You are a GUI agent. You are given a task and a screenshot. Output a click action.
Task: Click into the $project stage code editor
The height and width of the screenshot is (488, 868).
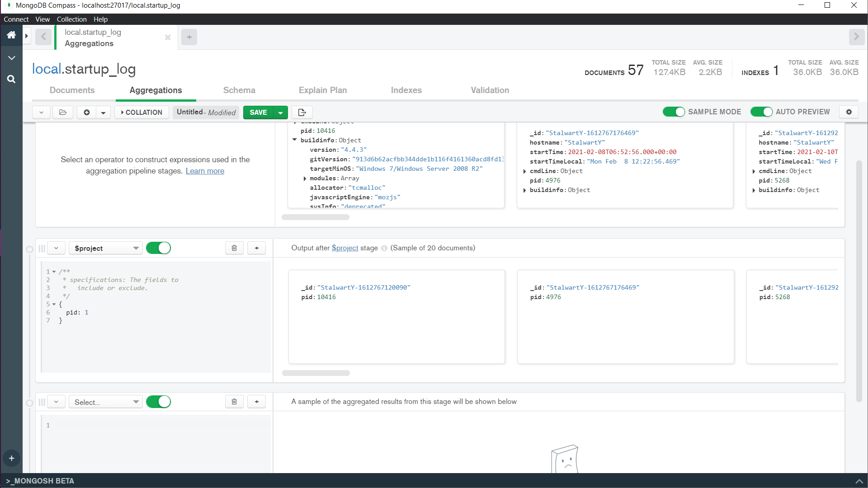156,316
